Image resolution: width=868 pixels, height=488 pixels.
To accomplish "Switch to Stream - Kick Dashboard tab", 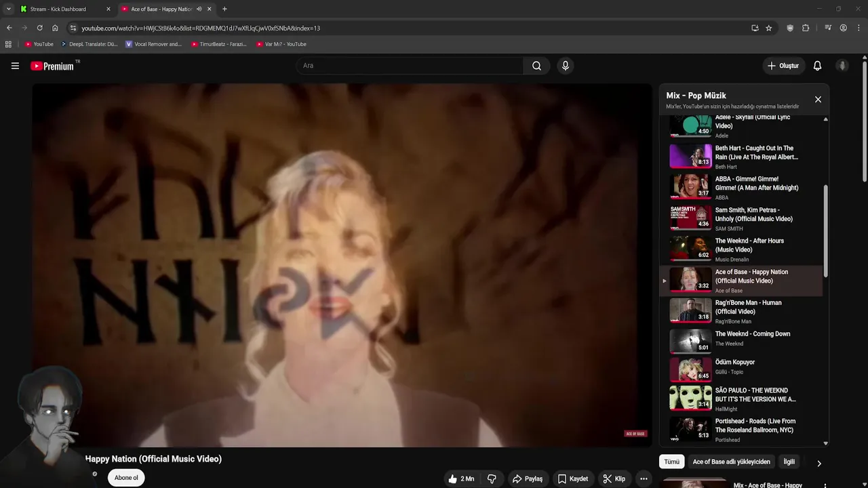I will click(64, 9).
